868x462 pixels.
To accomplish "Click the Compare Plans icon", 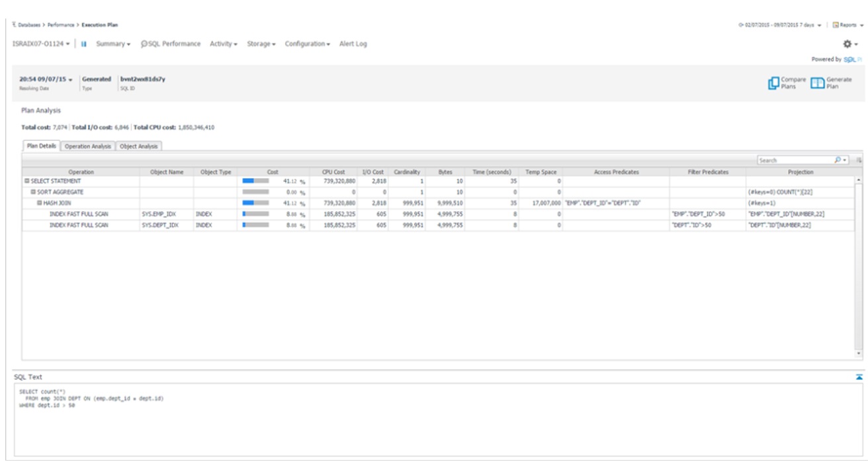I will (773, 83).
